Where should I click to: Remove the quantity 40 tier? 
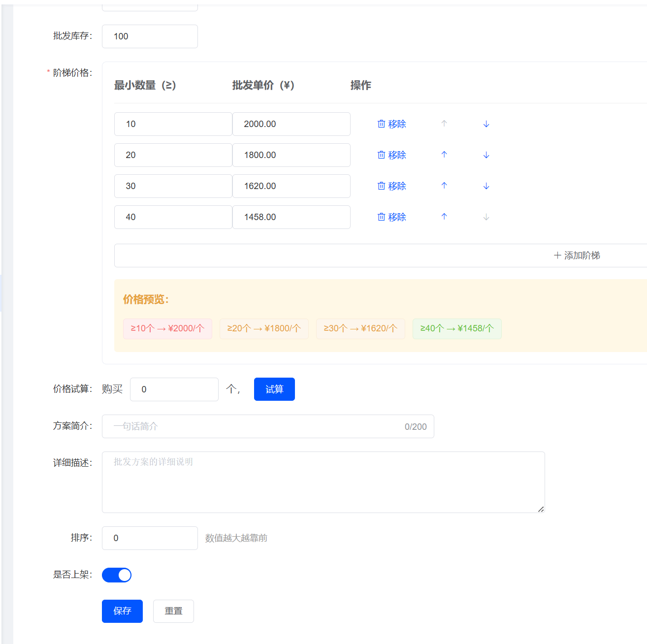391,217
